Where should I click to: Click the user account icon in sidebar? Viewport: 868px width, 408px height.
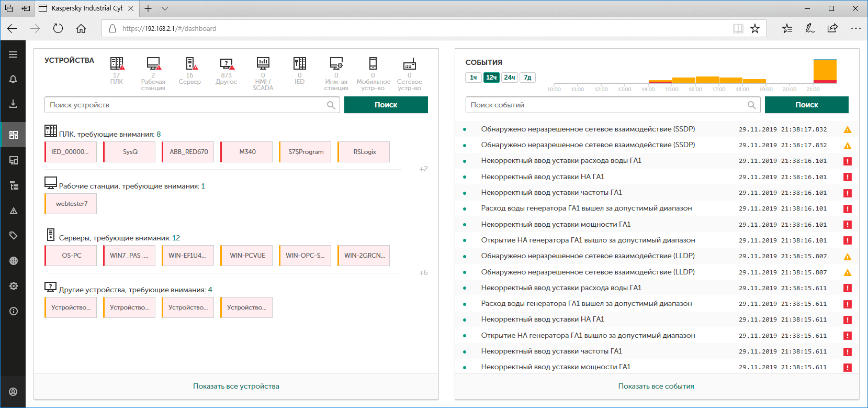click(13, 392)
